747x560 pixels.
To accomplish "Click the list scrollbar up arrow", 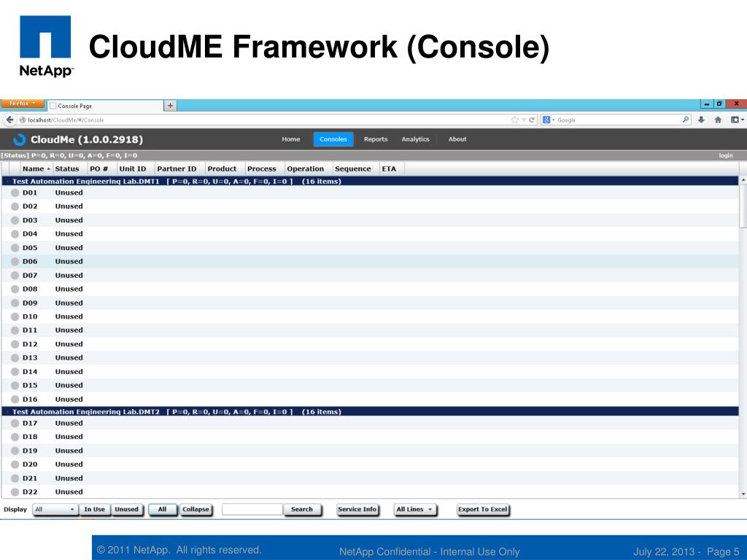I will (x=743, y=181).
